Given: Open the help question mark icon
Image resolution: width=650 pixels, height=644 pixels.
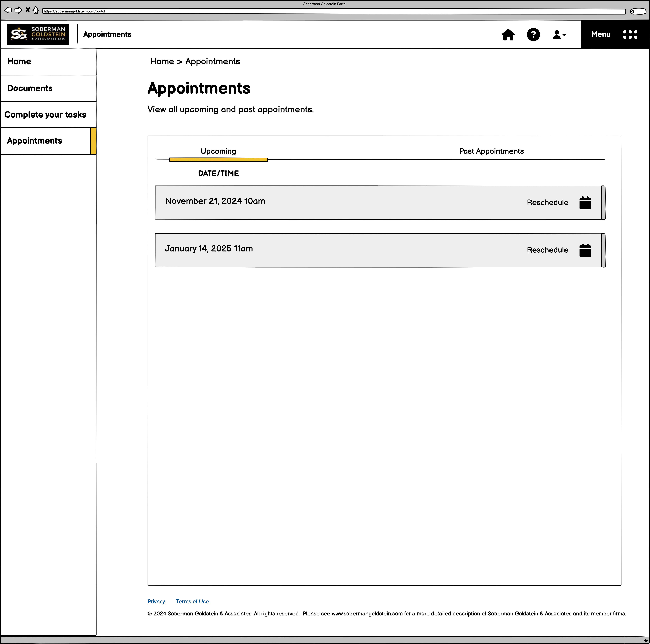Looking at the screenshot, I should click(533, 35).
